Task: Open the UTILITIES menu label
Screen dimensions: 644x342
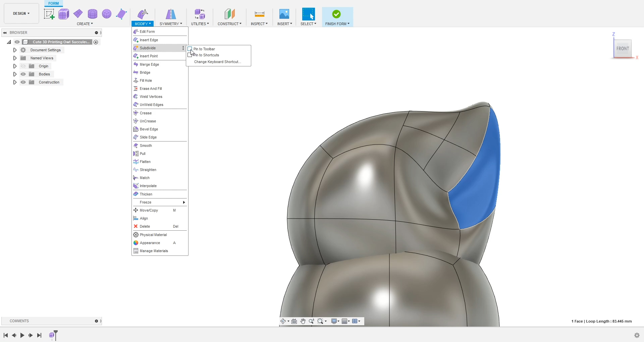Action: 200,24
